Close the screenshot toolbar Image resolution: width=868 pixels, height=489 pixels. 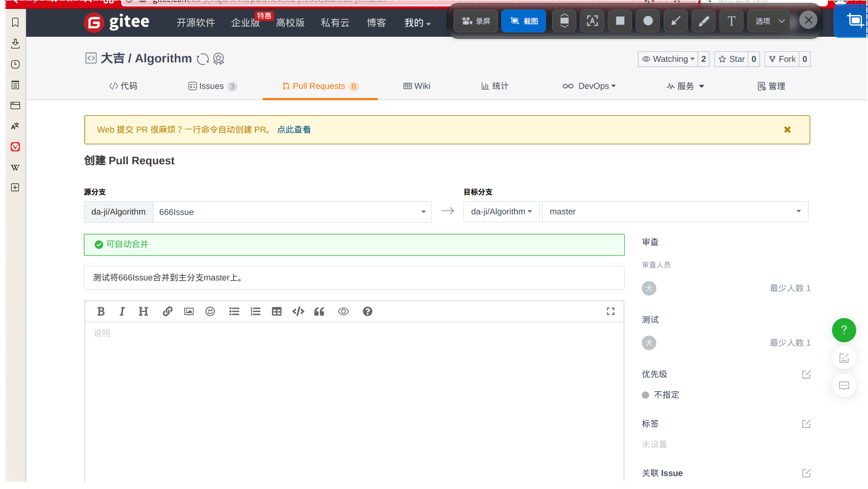[x=808, y=21]
